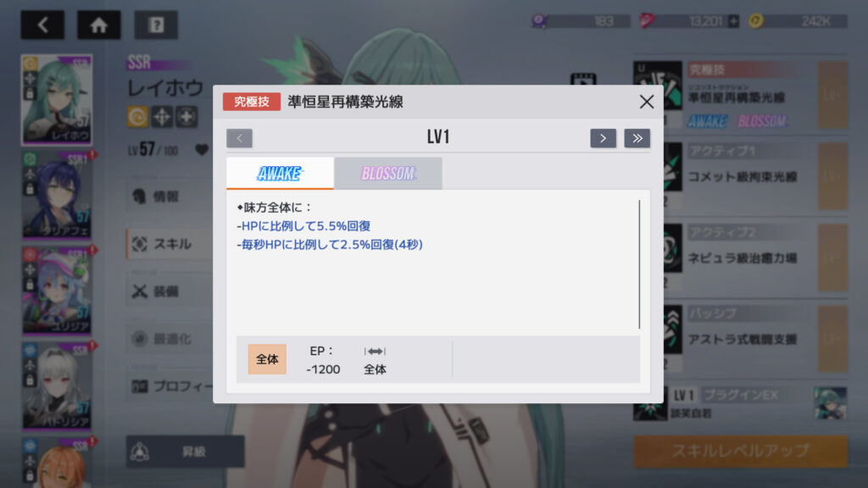Select the blue-haired SSR character portrait
This screenshot has width=868, height=488.
coord(57,196)
